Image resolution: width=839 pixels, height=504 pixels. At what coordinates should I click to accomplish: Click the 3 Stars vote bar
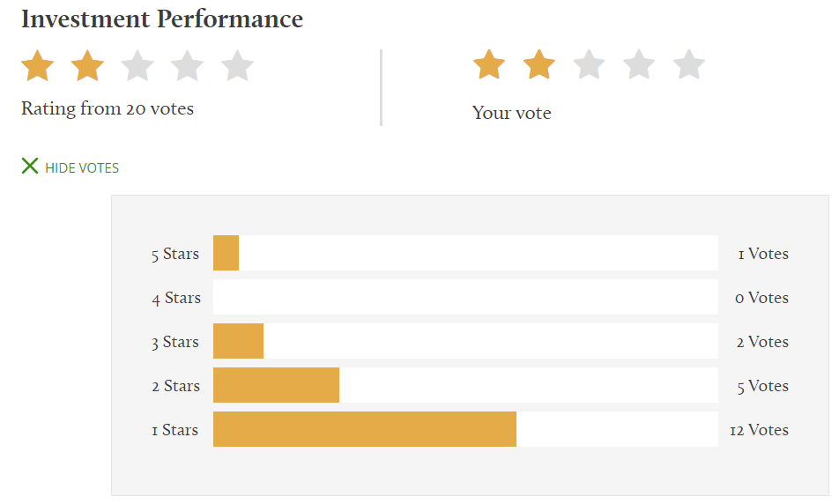coord(465,341)
